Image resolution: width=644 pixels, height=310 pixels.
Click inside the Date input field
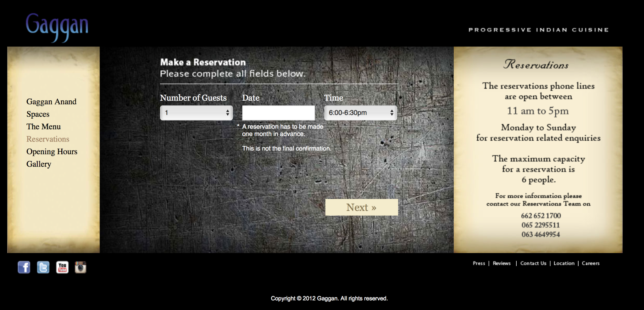click(278, 113)
